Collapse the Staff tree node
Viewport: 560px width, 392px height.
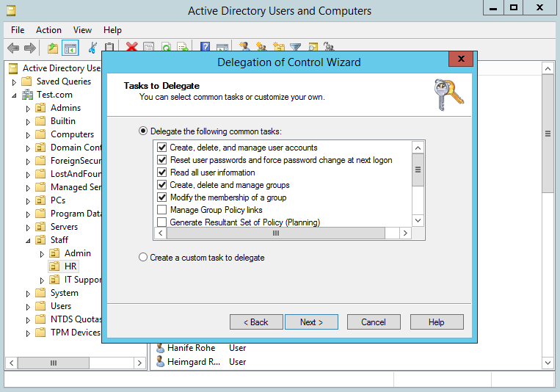28,241
